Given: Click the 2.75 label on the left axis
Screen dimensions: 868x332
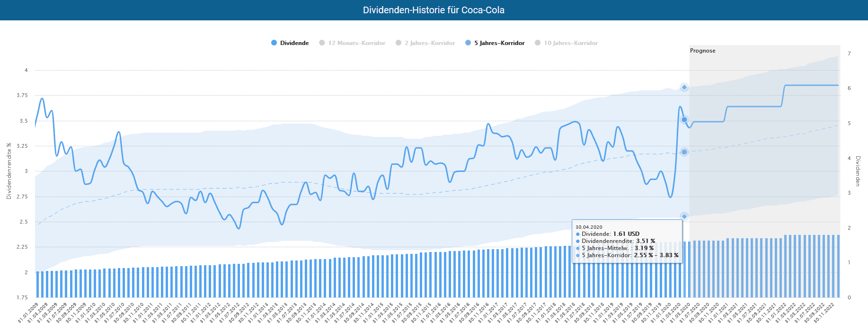Looking at the screenshot, I should pos(22,197).
